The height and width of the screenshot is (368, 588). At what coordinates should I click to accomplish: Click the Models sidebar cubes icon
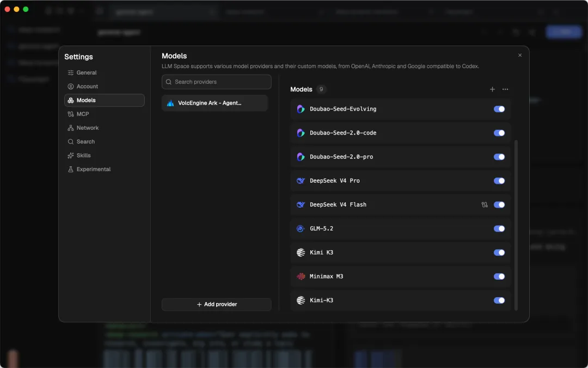point(70,100)
